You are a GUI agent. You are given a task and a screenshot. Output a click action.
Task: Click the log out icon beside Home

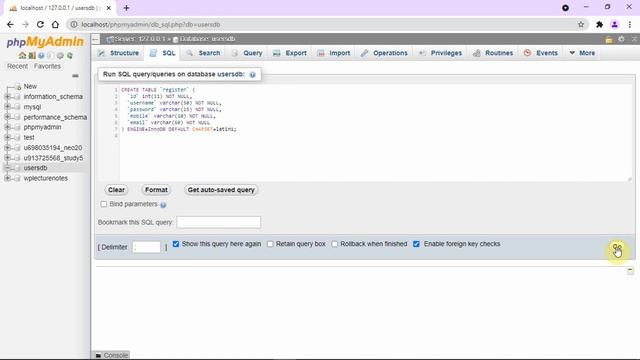click(x=31, y=55)
